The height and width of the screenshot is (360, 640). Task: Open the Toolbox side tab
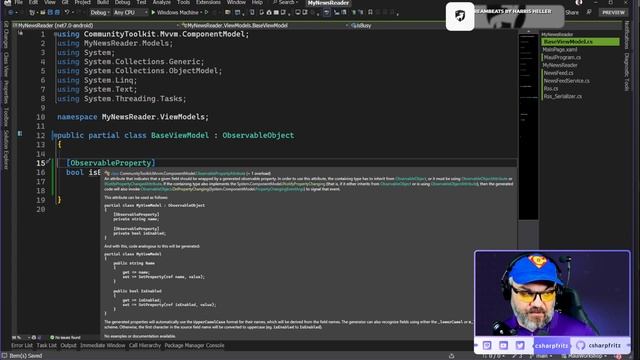tap(6, 117)
